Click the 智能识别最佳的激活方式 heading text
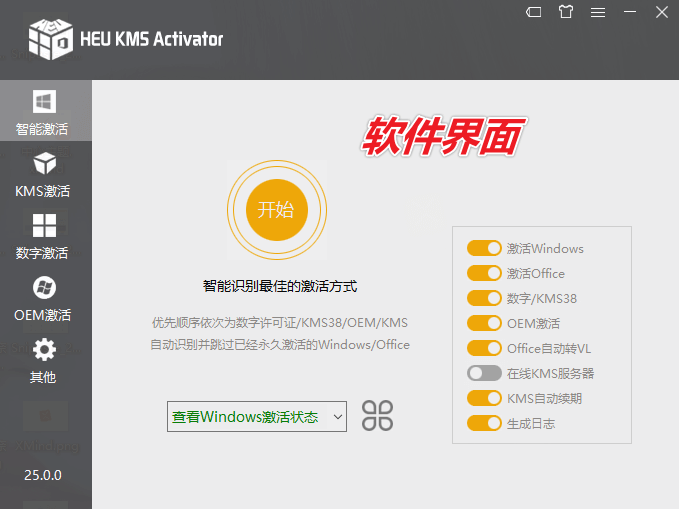Viewport: 679px width, 509px height. coord(280,286)
